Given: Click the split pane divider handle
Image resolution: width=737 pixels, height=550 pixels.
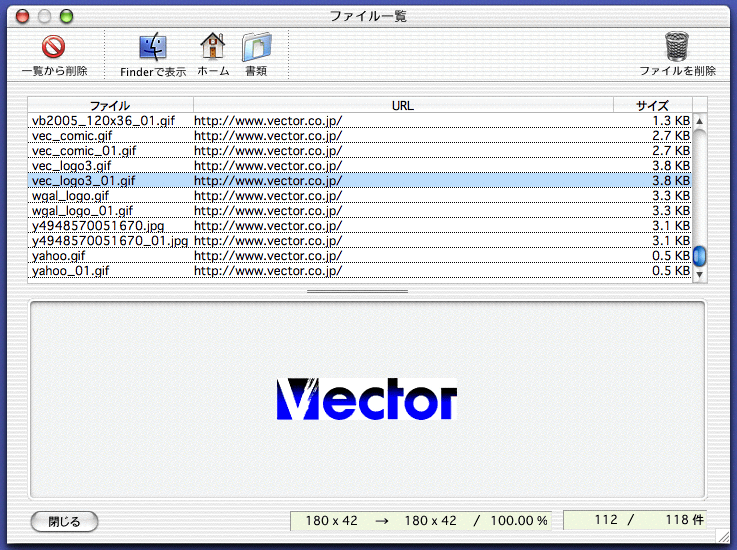Looking at the screenshot, I should point(357,291).
